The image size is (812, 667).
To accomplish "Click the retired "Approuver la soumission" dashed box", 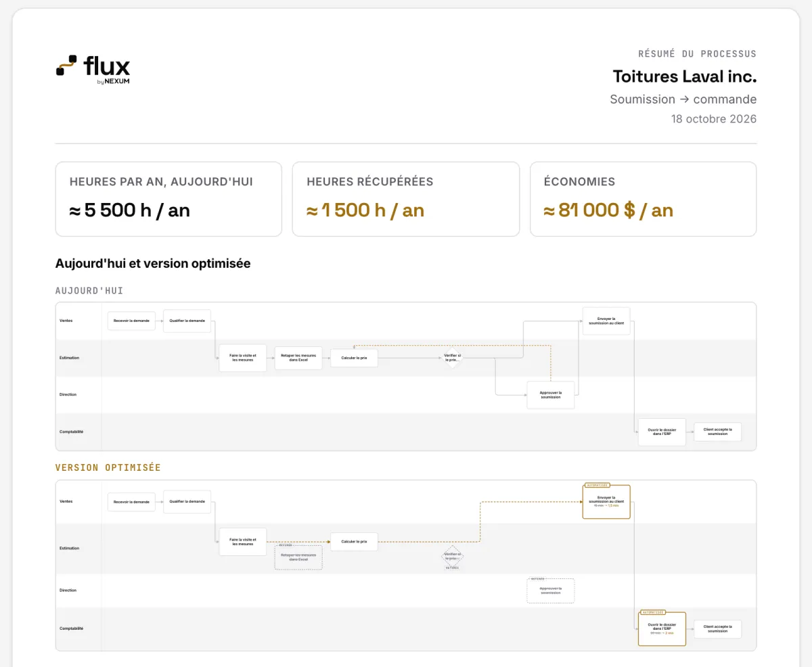I will 551,591.
